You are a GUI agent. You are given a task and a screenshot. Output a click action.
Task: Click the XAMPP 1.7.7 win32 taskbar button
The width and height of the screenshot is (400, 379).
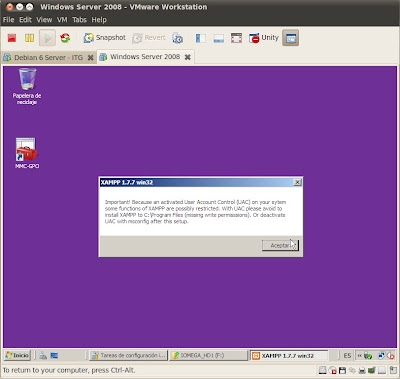pyautogui.click(x=289, y=356)
